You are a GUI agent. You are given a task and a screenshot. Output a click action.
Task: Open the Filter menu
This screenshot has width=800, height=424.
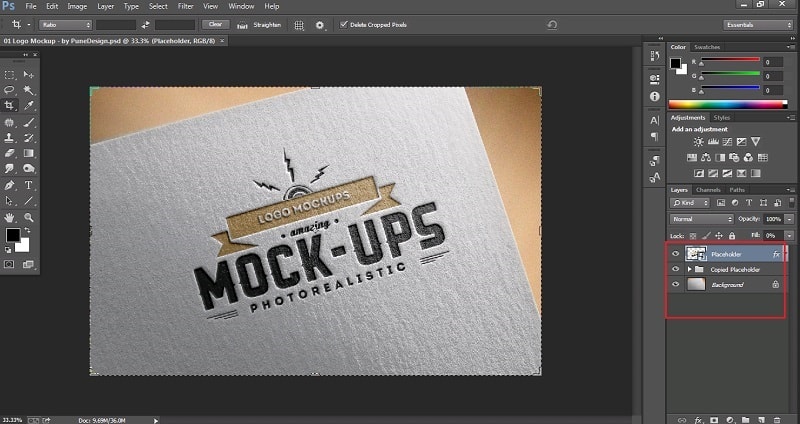click(x=185, y=6)
